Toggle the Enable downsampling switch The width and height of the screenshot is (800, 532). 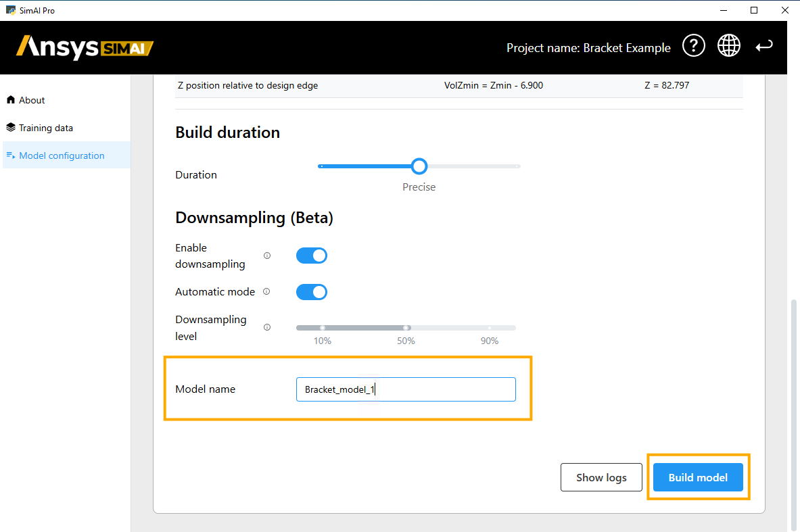tap(312, 256)
